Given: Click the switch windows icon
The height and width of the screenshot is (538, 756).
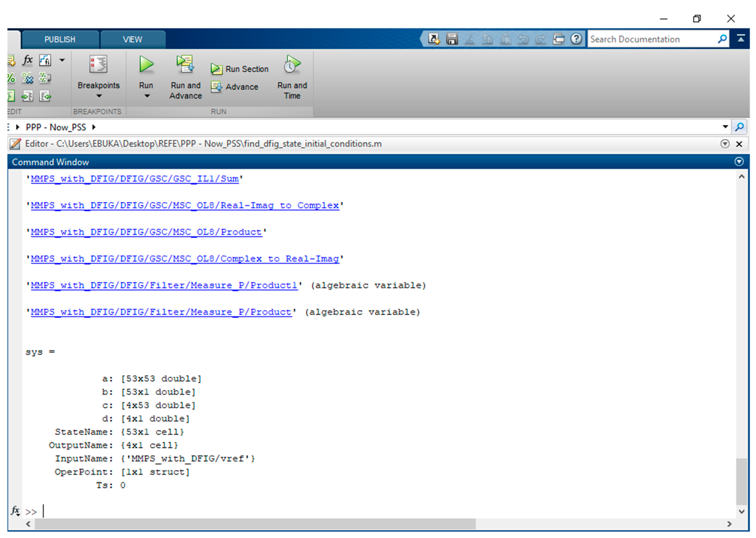Looking at the screenshot, I should (559, 39).
